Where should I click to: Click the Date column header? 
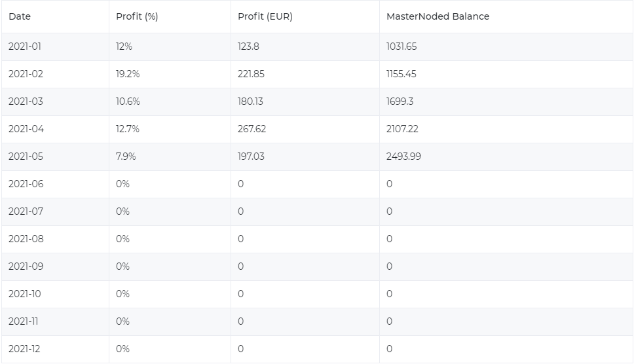20,16
